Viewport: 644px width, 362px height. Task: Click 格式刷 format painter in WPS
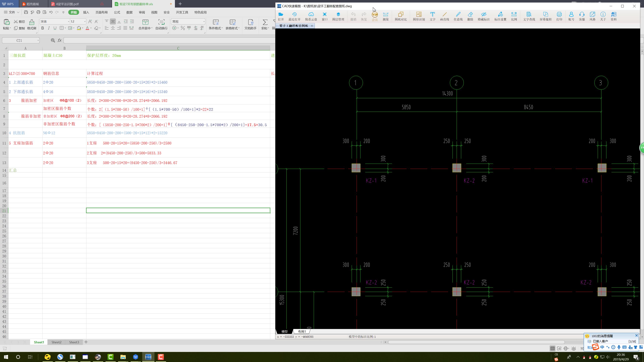(32, 24)
